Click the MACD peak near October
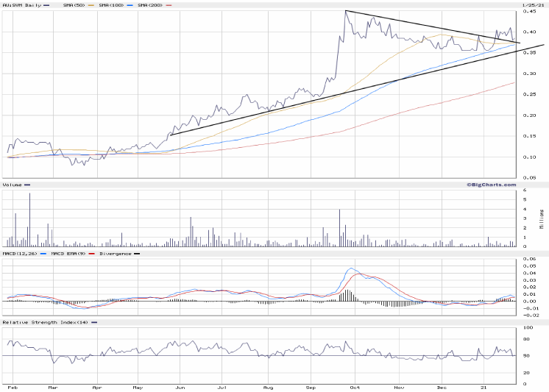The height and width of the screenshot is (392, 549). tap(352, 268)
